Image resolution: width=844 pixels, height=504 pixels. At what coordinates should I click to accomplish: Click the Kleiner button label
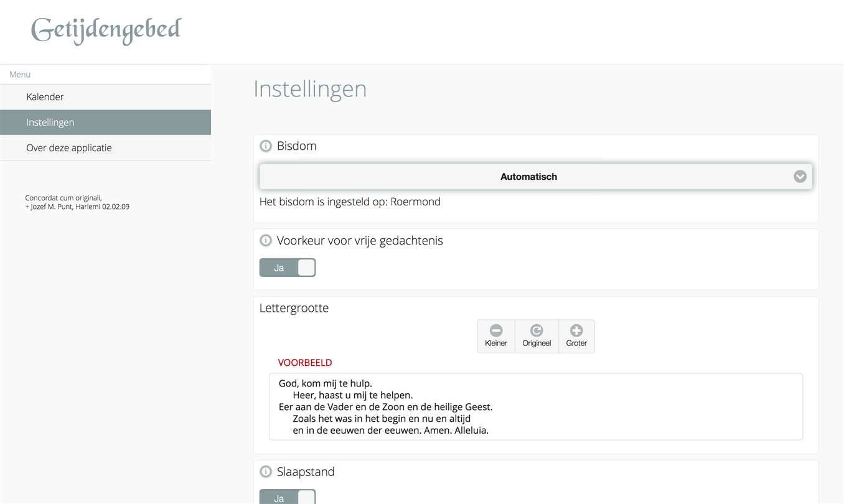496,343
